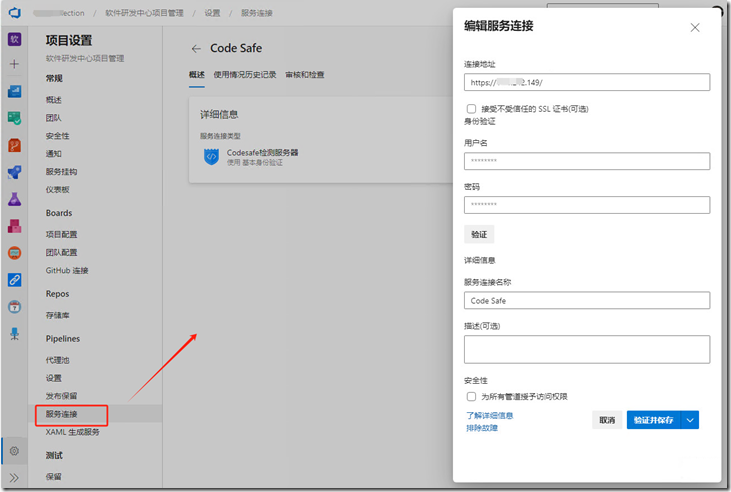Open 保留 under 测试 section
The width and height of the screenshot is (731, 492).
click(x=54, y=477)
